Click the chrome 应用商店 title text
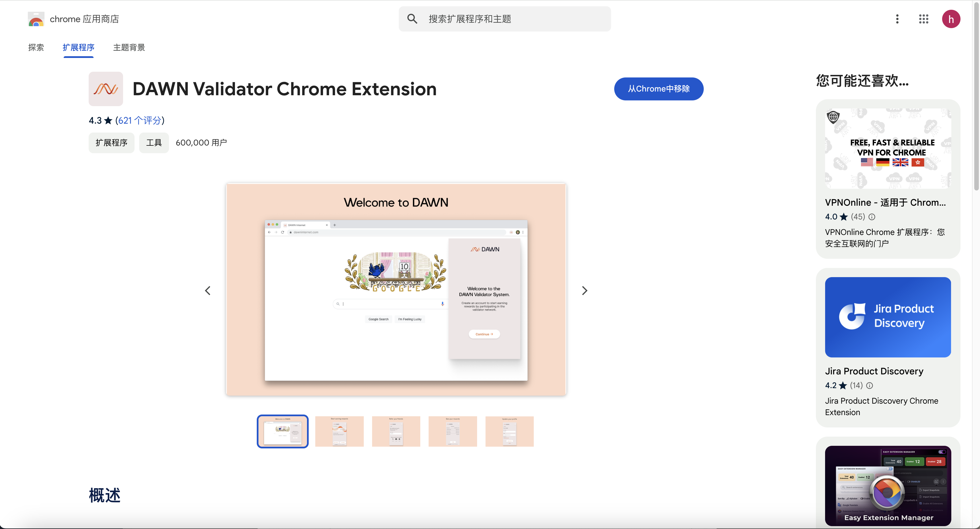The height and width of the screenshot is (529, 980). click(84, 19)
